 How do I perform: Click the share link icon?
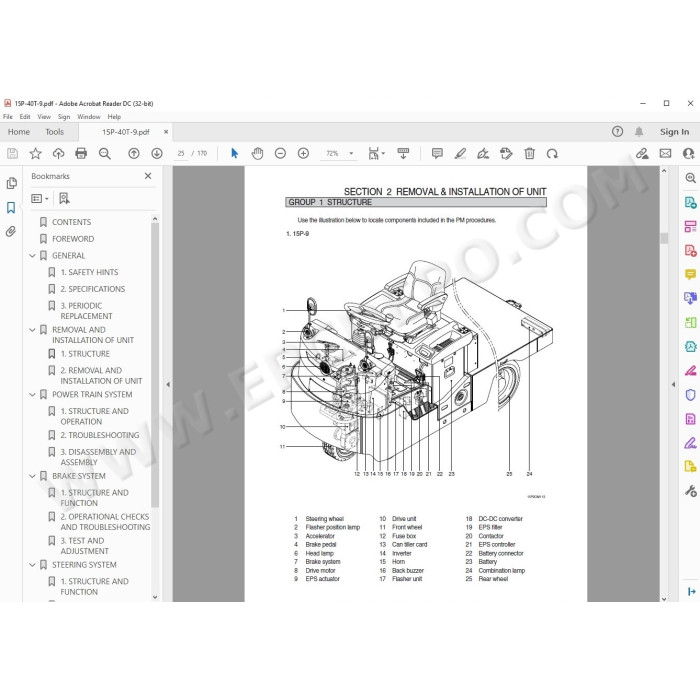pos(642,154)
